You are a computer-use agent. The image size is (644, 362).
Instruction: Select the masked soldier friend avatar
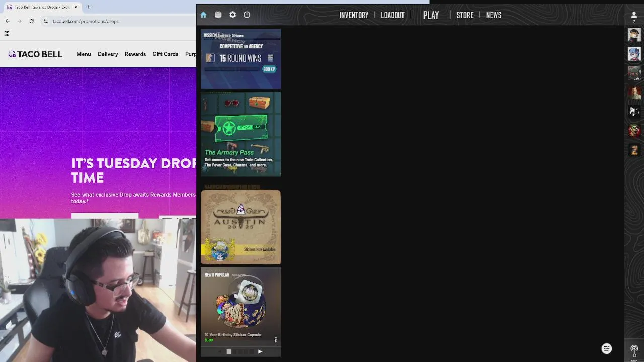(x=634, y=73)
